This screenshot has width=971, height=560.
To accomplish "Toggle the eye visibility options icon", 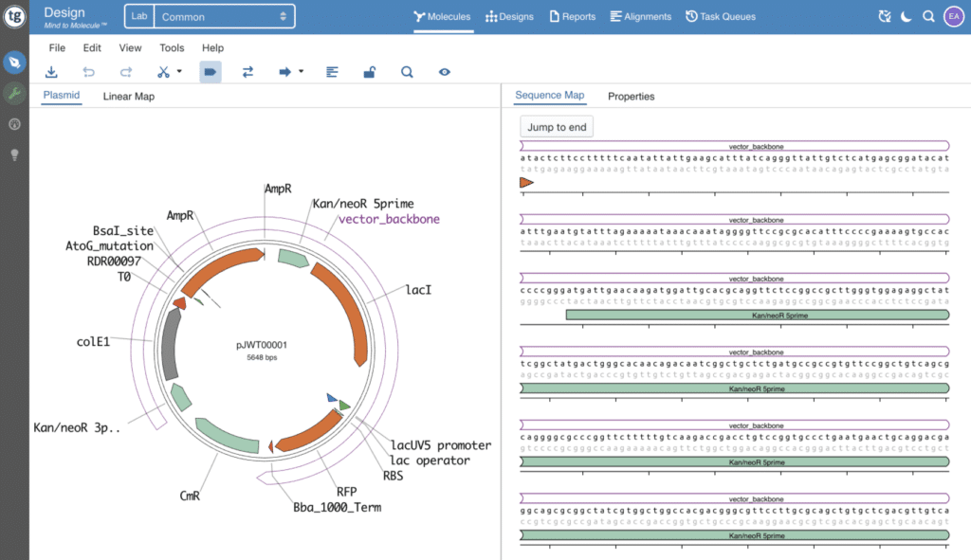I will (444, 72).
